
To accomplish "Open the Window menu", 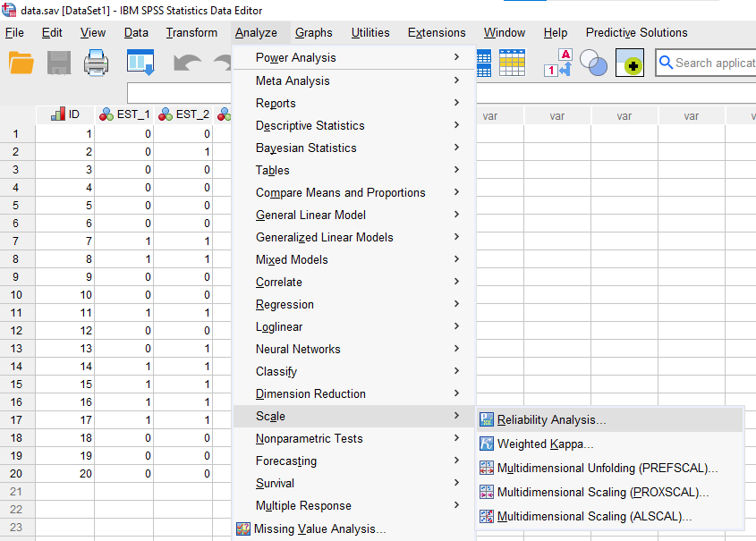I will 505,32.
